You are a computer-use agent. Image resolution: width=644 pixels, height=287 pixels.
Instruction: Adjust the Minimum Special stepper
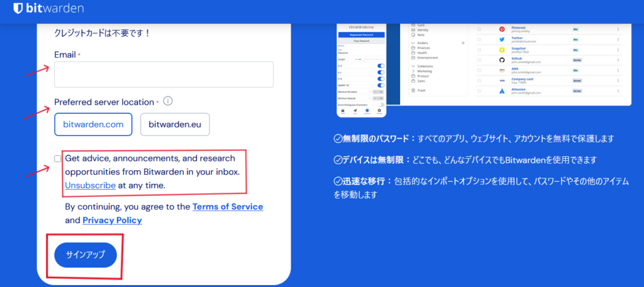point(378,99)
